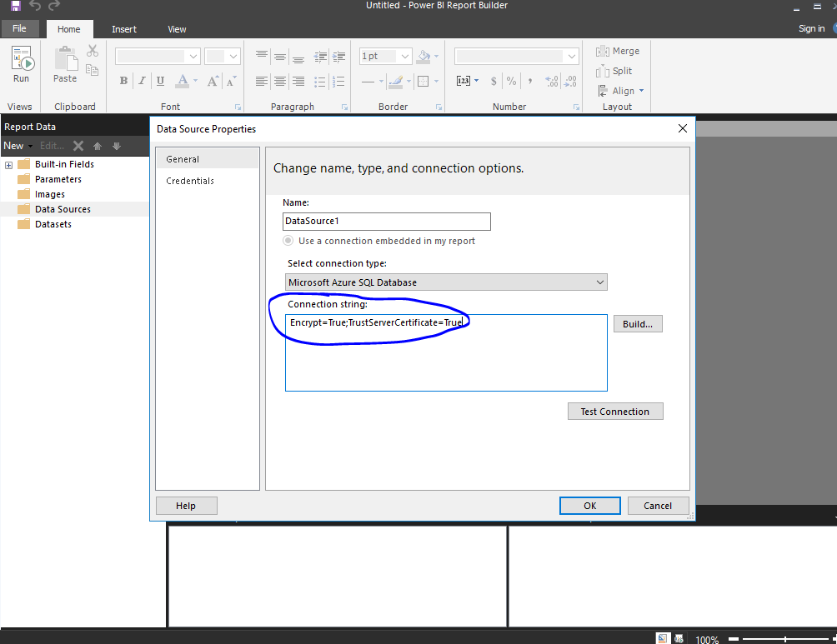Select the Parameters folder
This screenshot has height=644, width=837.
coord(58,179)
